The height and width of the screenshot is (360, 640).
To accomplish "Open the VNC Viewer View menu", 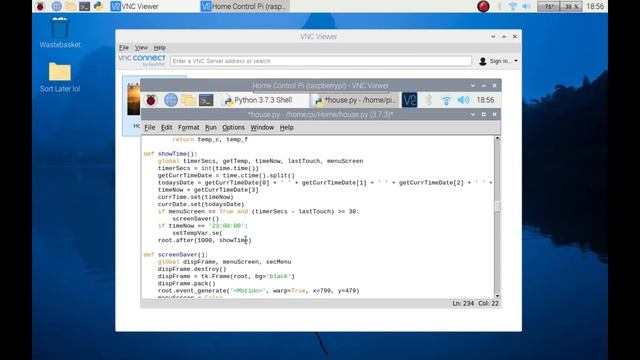I will [x=141, y=48].
